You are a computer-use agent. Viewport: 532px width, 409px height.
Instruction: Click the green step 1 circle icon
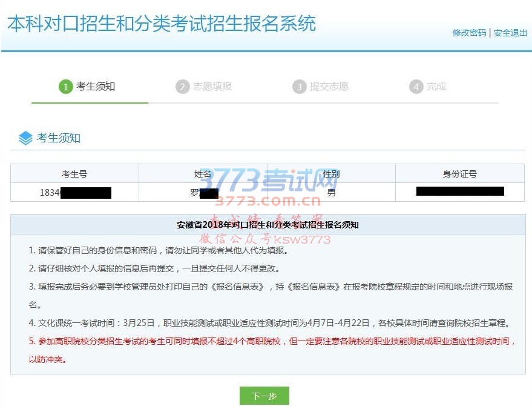[x=65, y=87]
